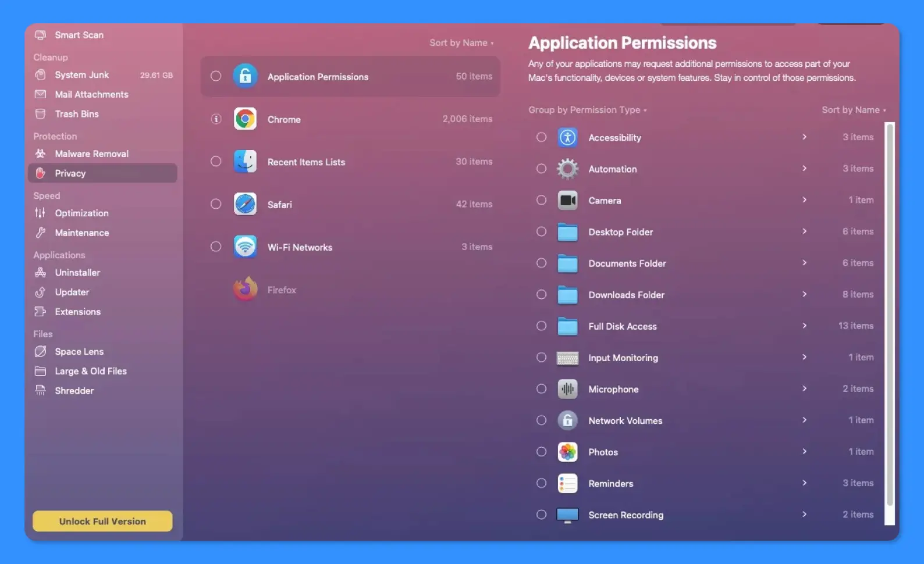This screenshot has height=564, width=924.
Task: Tick the Application Permissions selection circle
Action: pyautogui.click(x=216, y=76)
